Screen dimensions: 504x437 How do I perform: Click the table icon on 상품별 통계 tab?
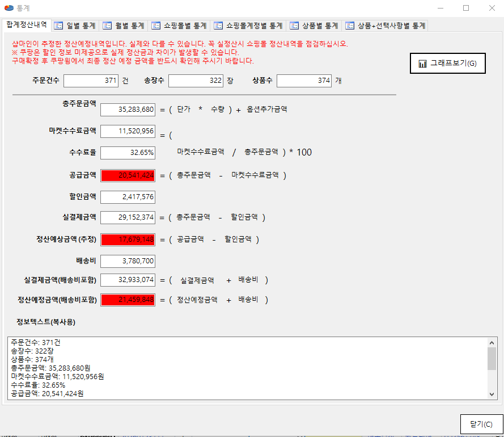294,26
